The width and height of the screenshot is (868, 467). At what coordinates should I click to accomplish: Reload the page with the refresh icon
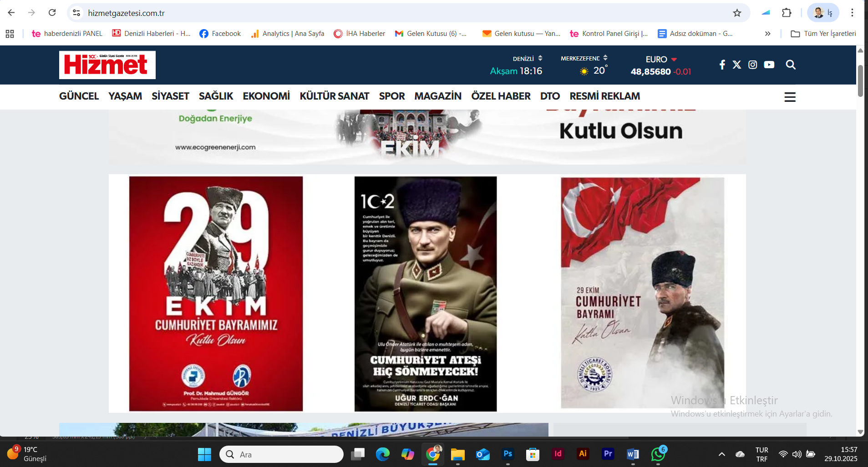(x=52, y=13)
